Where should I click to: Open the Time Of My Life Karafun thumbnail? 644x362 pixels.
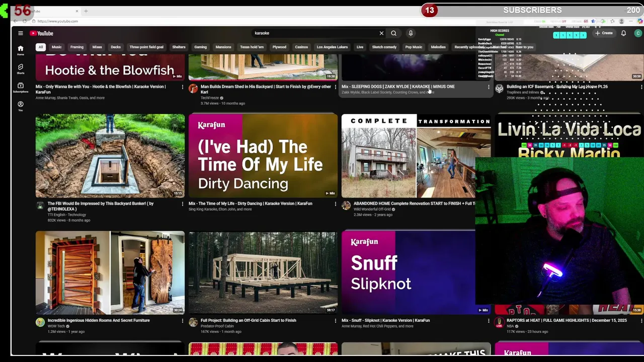[263, 156]
